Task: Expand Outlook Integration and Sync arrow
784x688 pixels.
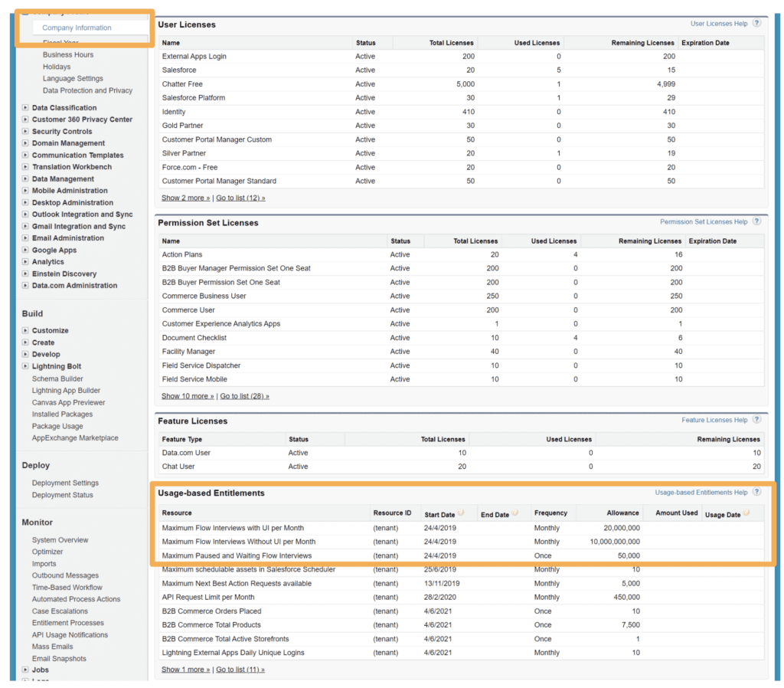Action: pyautogui.click(x=25, y=215)
